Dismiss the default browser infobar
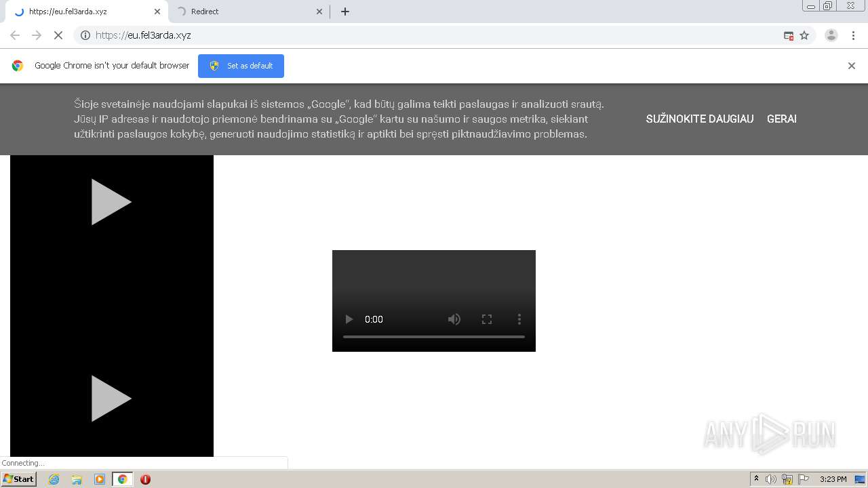 point(852,66)
